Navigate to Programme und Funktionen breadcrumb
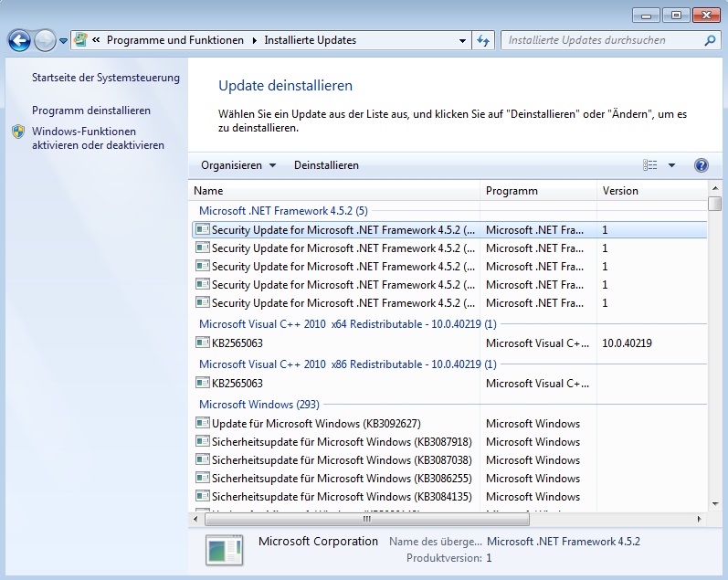 pos(175,40)
